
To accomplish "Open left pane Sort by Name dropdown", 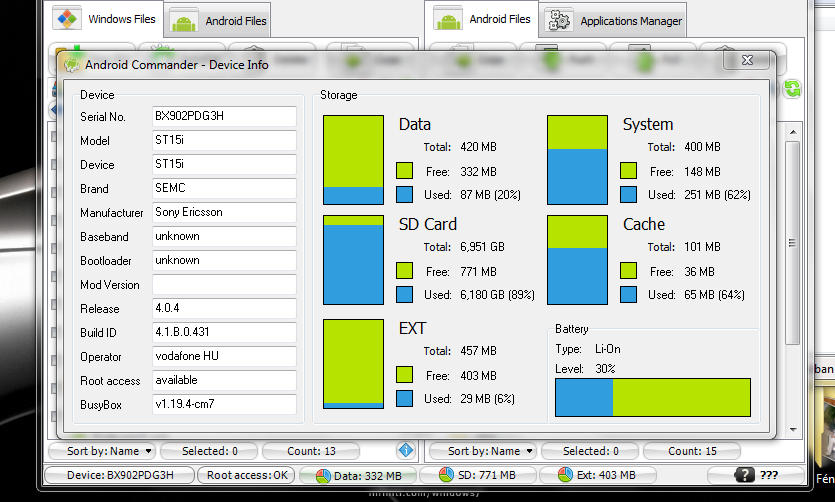I will click(x=102, y=451).
